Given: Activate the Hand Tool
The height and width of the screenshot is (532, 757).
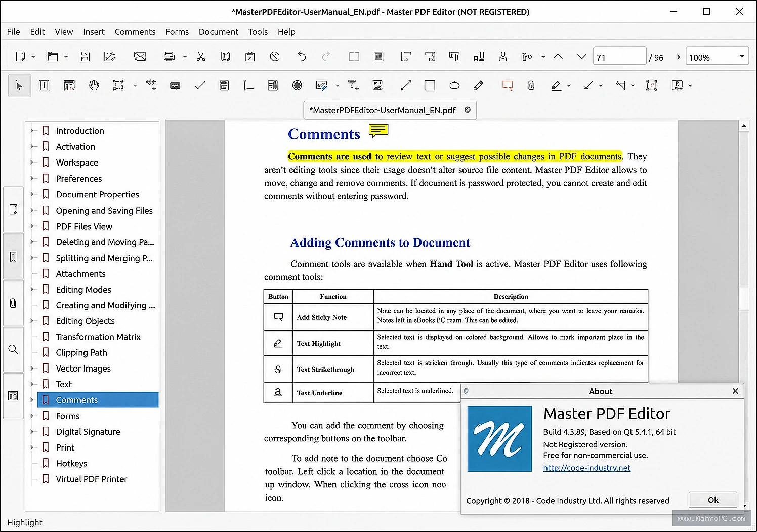Looking at the screenshot, I should pyautogui.click(x=94, y=86).
